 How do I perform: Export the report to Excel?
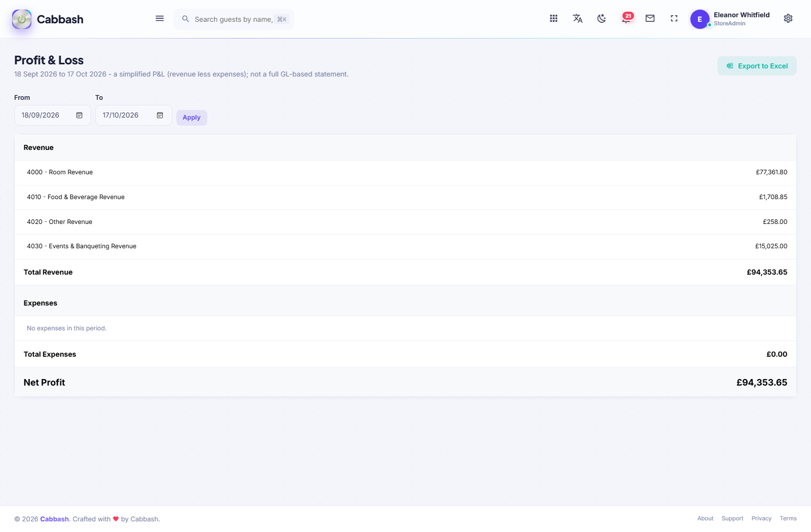point(757,66)
